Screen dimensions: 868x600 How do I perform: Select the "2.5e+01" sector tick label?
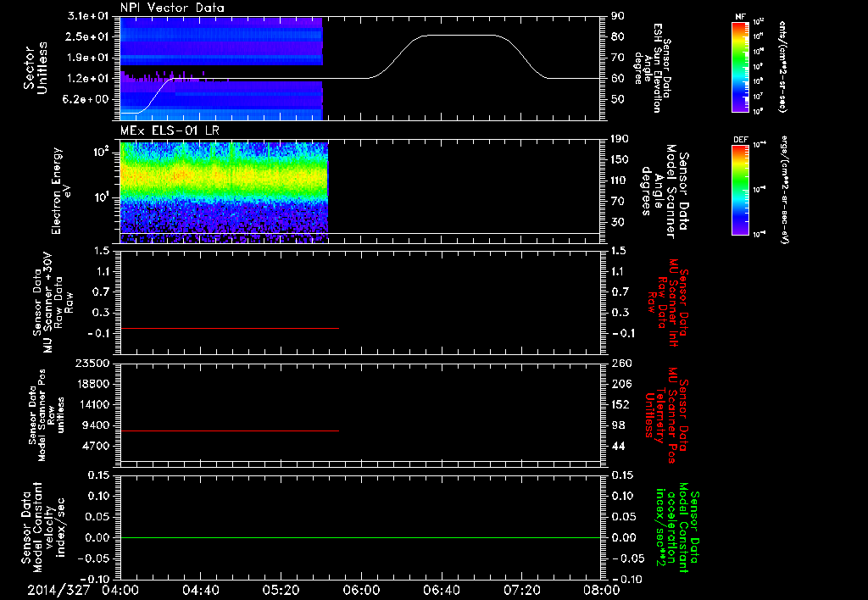coord(88,36)
